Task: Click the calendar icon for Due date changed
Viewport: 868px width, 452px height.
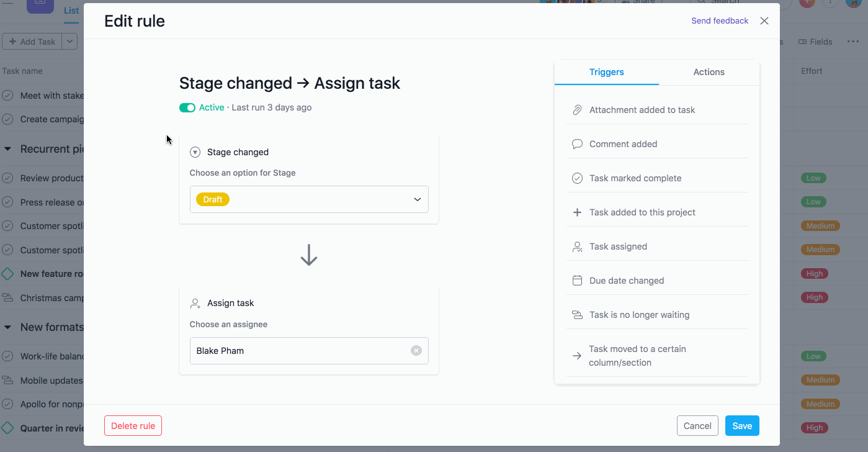Action: [577, 281]
